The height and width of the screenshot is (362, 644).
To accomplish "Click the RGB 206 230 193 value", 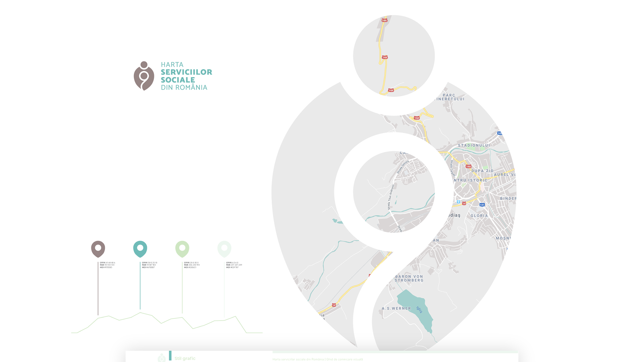I will point(192,265).
